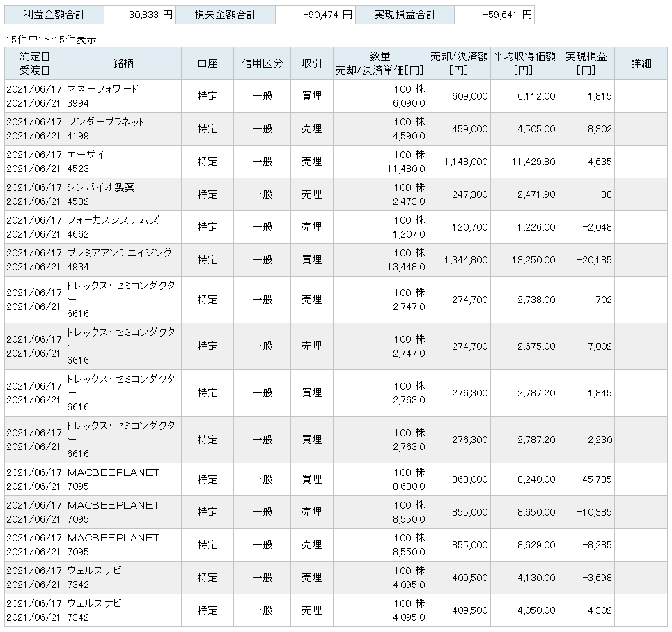Image resolution: width=672 pixels, height=632 pixels.
Task: Click MACBEEPLANET loss value -8,285
Action: (x=597, y=546)
